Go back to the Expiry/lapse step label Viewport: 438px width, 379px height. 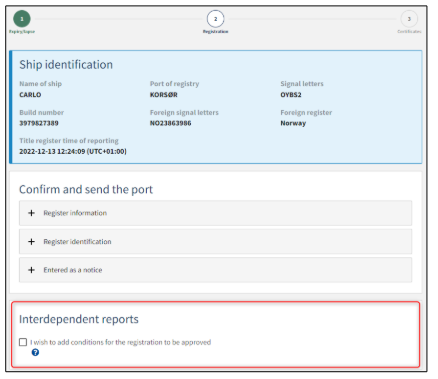click(22, 32)
